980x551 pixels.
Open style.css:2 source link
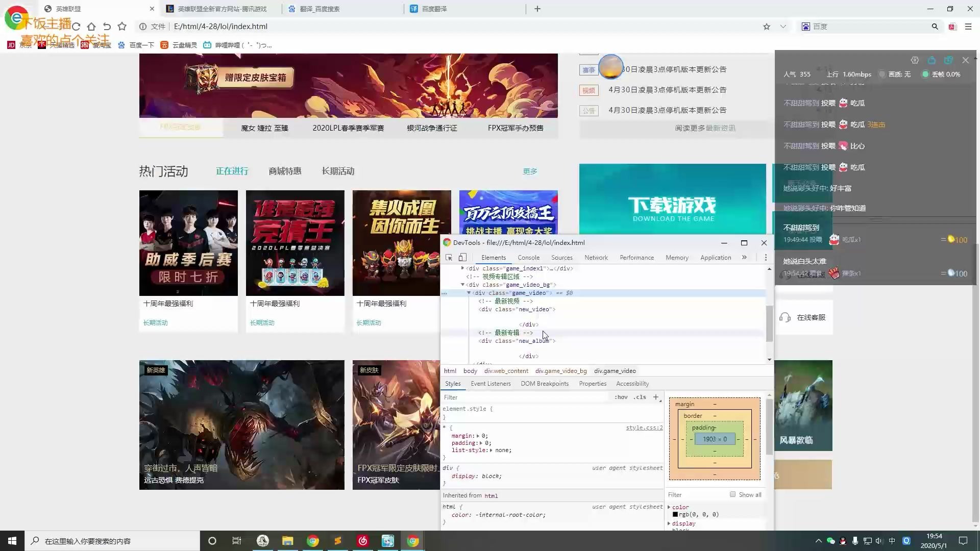644,428
